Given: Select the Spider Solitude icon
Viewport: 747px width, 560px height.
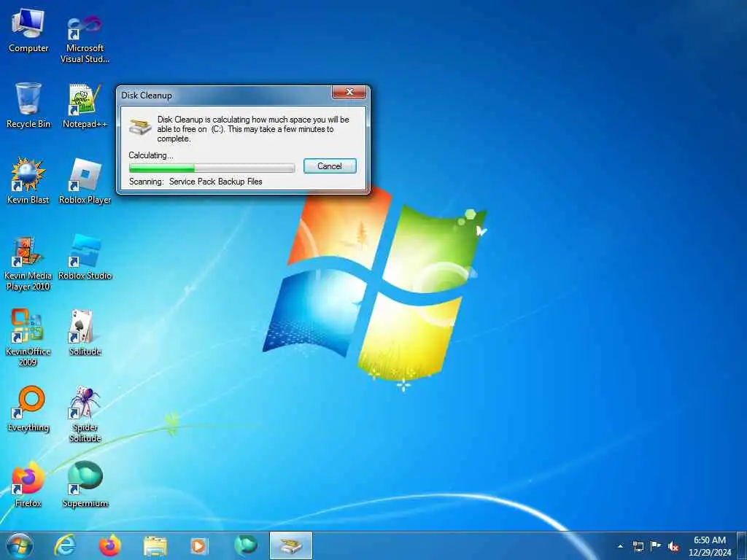Looking at the screenshot, I should pos(85,414).
